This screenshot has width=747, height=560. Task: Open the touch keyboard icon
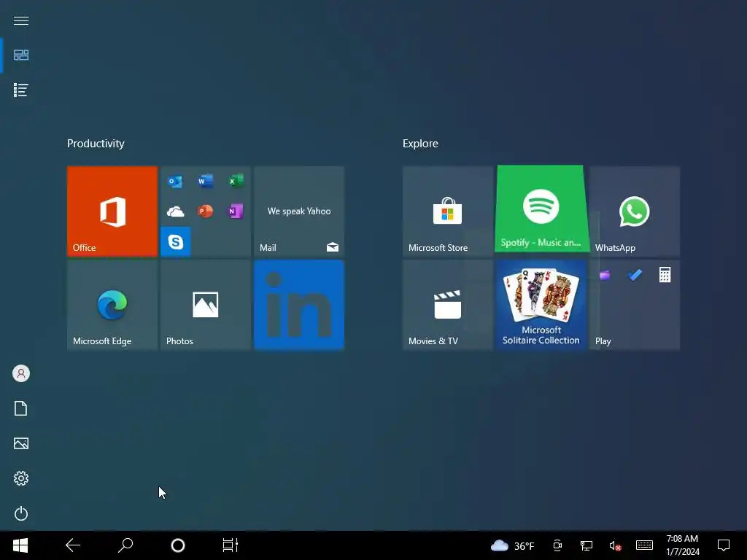pos(645,545)
